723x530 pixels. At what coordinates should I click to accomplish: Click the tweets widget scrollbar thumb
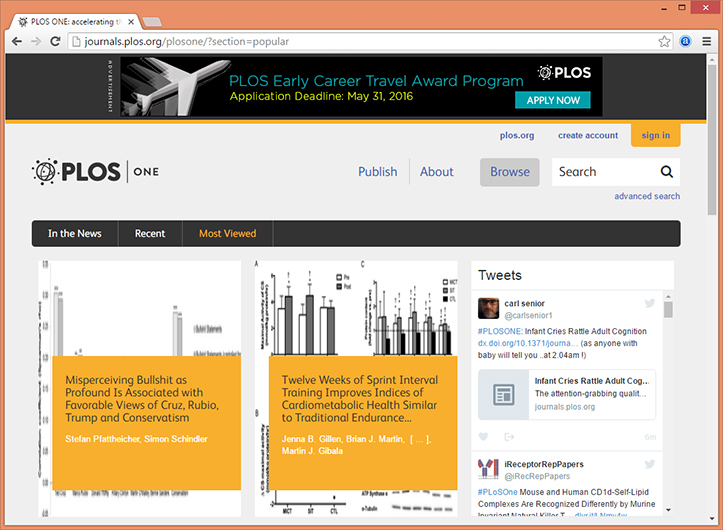[x=668, y=309]
